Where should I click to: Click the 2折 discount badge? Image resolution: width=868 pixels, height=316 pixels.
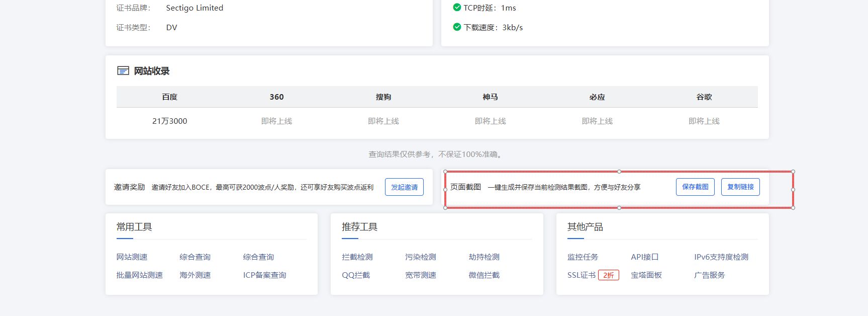click(x=608, y=275)
